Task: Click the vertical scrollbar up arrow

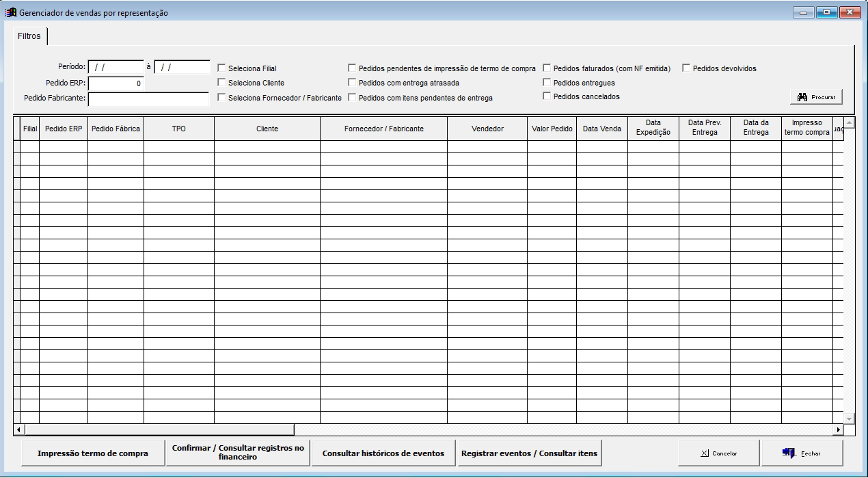Action: pos(850,123)
